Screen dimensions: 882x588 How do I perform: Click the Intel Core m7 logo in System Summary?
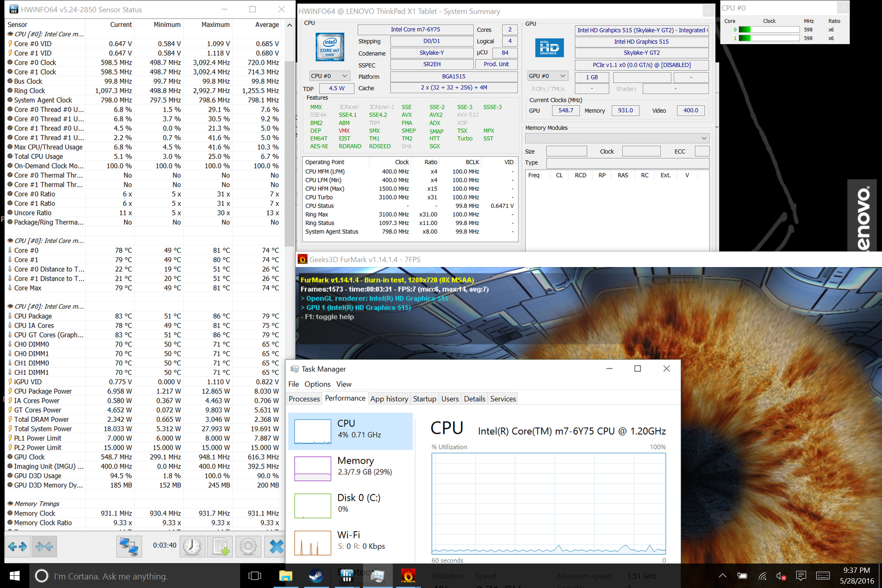pyautogui.click(x=330, y=47)
